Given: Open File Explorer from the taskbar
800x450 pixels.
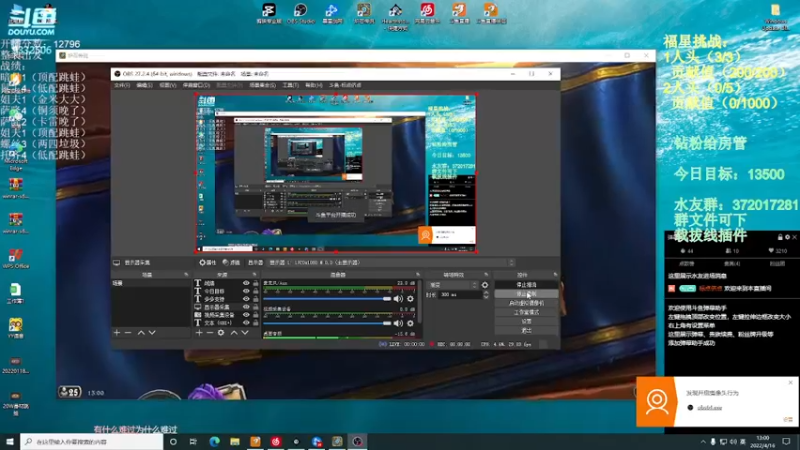Looking at the screenshot, I should pos(235,441).
